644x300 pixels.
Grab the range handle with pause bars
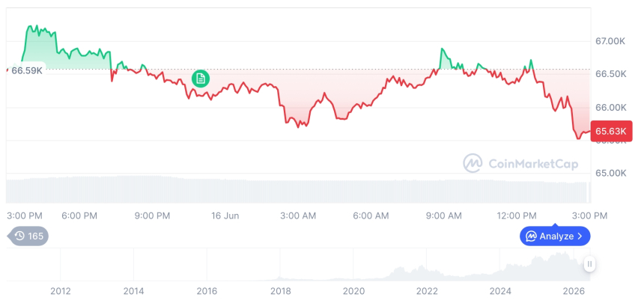tap(590, 264)
